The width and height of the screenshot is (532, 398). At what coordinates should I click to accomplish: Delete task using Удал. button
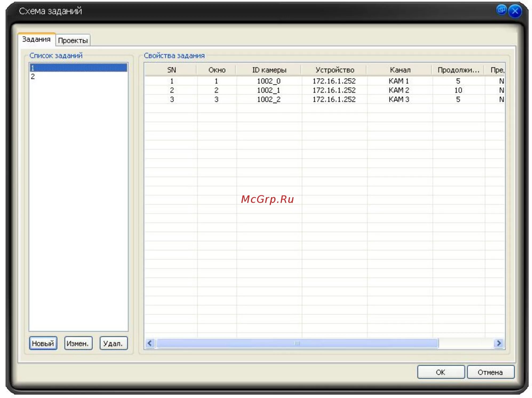pos(113,343)
